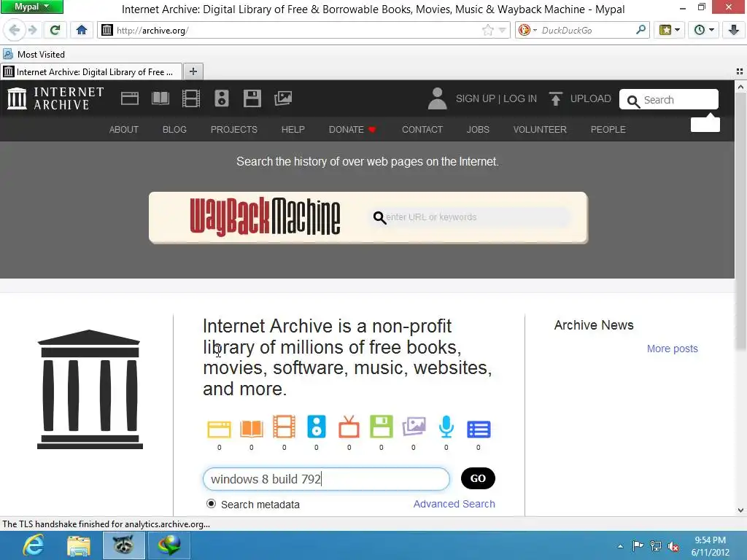This screenshot has width=747, height=560.
Task: Select the blue list Collections icon
Action: pos(479,429)
